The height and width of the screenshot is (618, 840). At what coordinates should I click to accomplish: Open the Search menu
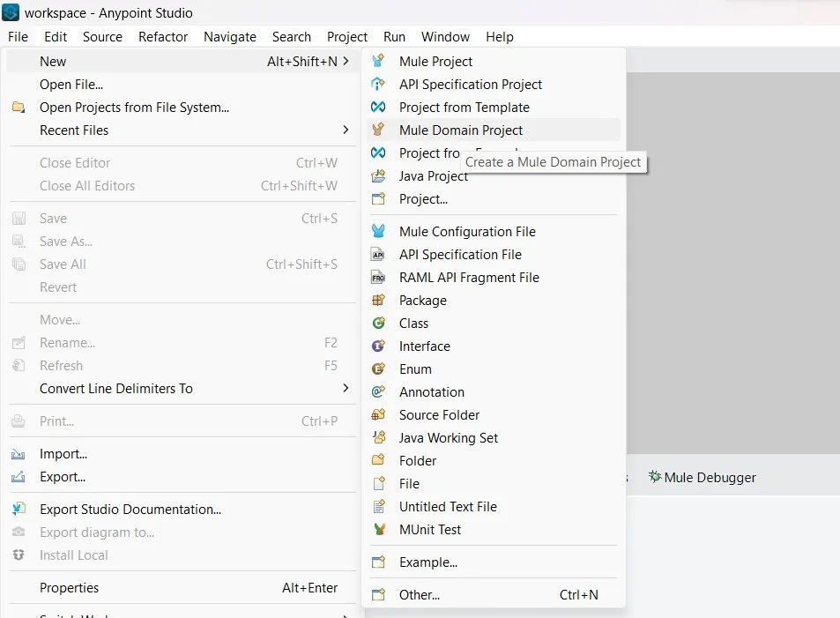292,36
